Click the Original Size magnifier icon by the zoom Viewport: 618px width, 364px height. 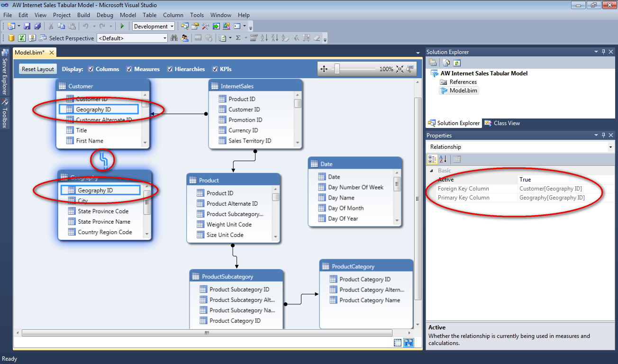tap(410, 69)
